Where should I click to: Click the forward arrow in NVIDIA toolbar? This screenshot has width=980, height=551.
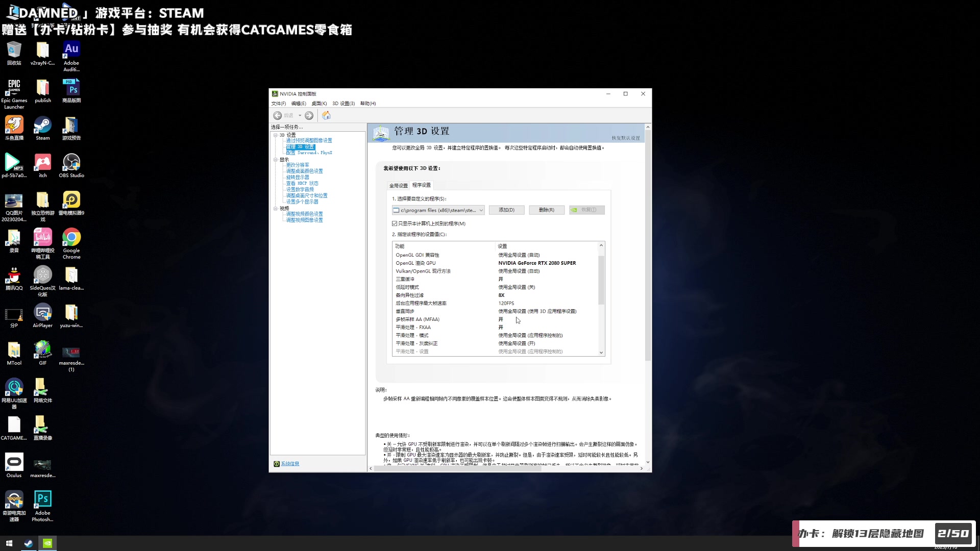pyautogui.click(x=309, y=116)
